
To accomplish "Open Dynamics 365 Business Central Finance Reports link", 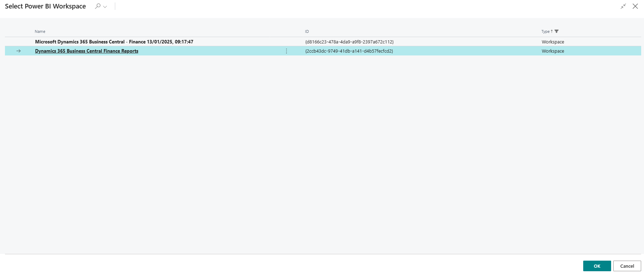I will (x=87, y=51).
